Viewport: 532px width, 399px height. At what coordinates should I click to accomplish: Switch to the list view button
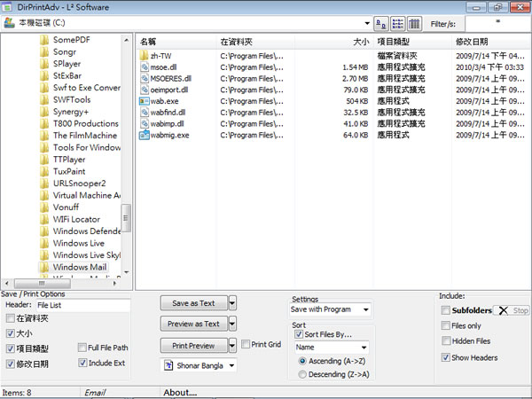(397, 23)
